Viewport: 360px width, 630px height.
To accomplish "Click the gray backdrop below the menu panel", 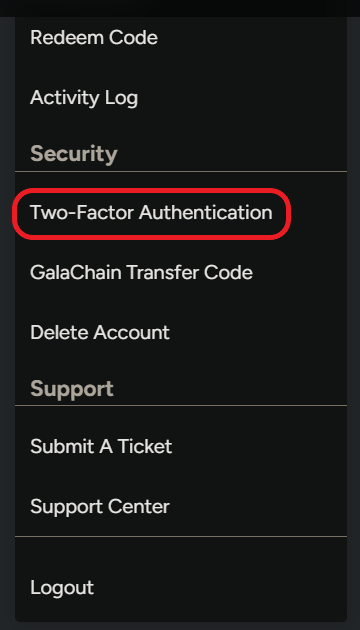I will [x=180, y=626].
